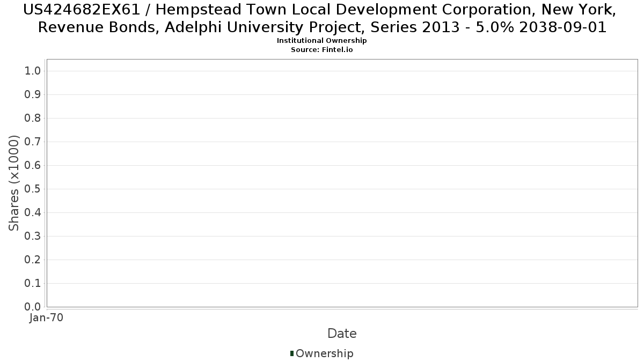Click the Source: Fintel.io text
644x362 pixels.
coord(321,49)
